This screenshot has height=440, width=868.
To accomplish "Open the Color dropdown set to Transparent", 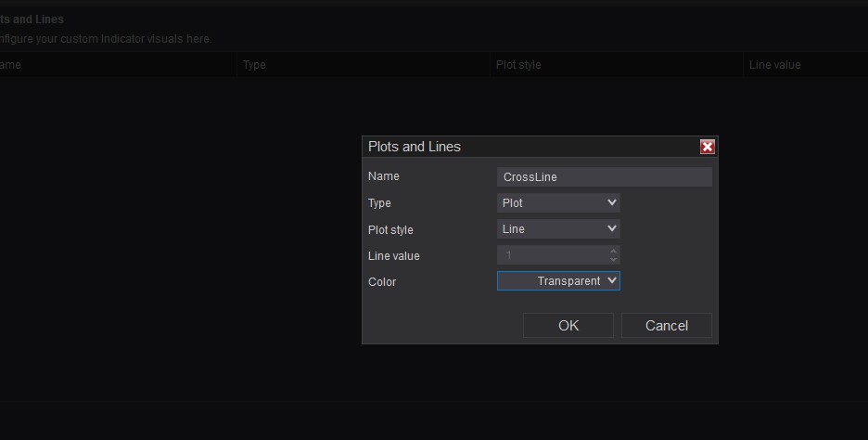I will coord(558,280).
